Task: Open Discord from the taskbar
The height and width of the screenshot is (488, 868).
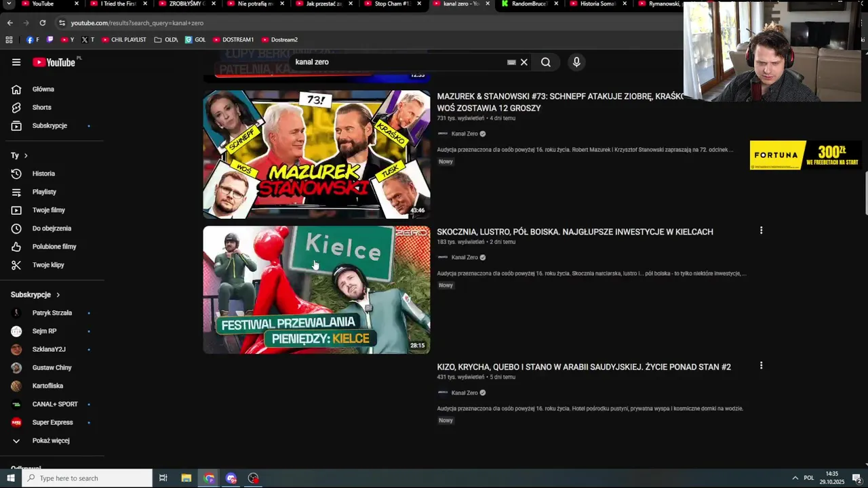Action: 231,479
